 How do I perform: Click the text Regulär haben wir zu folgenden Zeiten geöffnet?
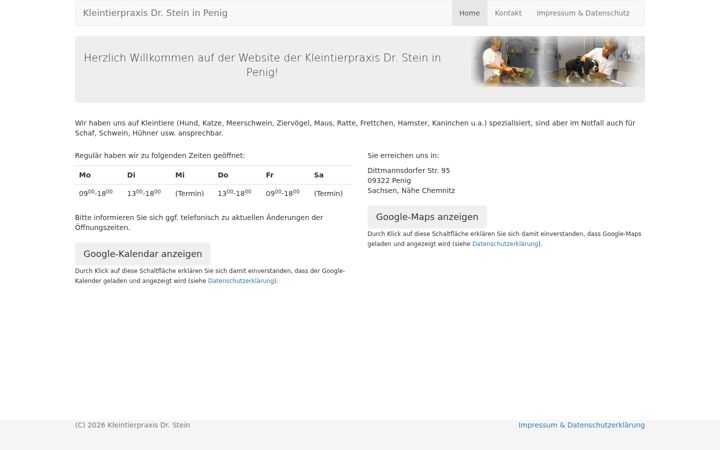coord(160,156)
